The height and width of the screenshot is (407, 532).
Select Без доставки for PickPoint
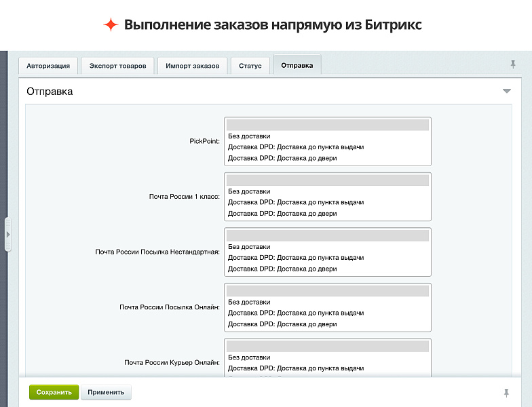(249, 136)
